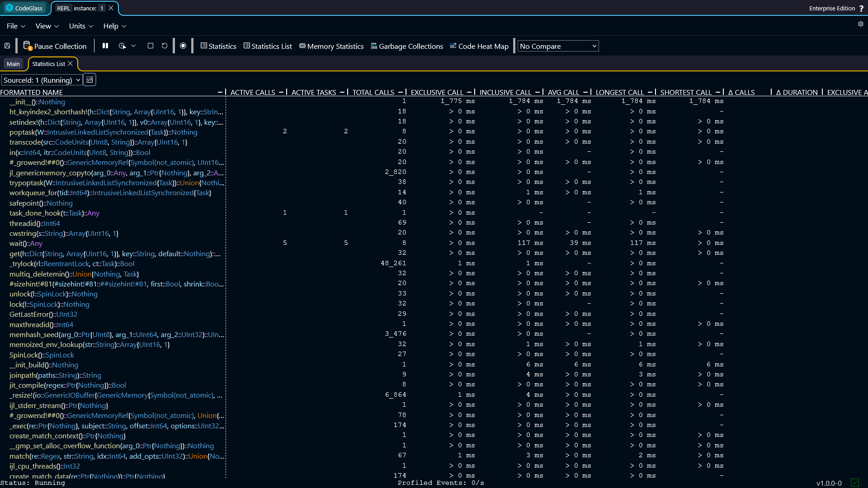The image size is (868, 488).
Task: Select the wait()::Any row
Action: pyautogui.click(x=434, y=243)
